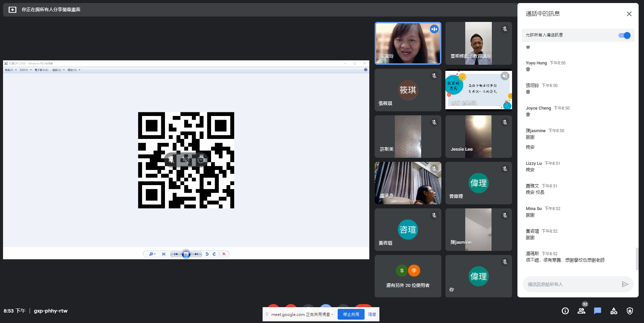Click the Joyce Cheng chat sender name
Screen dimensions: 644x323
pos(538,108)
